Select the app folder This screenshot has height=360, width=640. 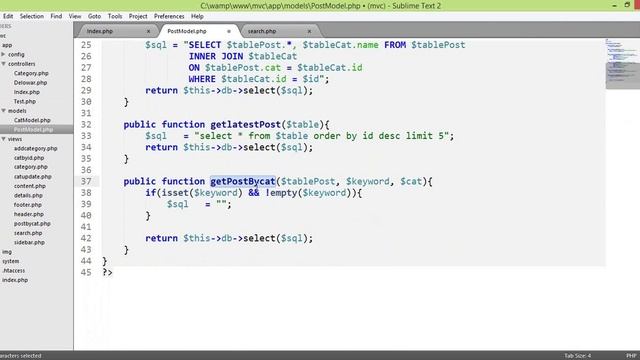point(7,45)
